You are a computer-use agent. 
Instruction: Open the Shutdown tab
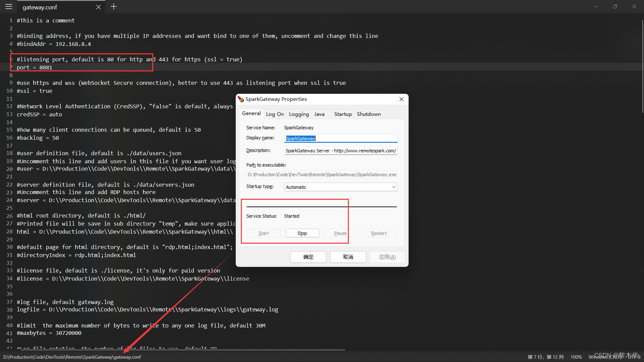pyautogui.click(x=369, y=114)
